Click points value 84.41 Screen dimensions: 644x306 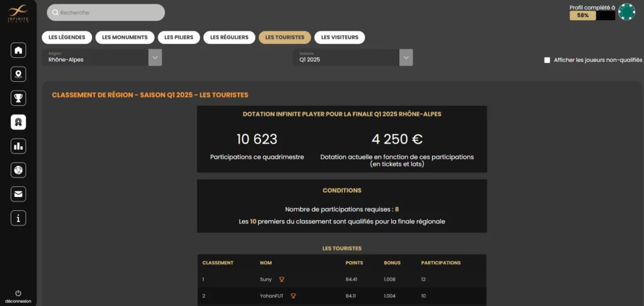(352, 280)
